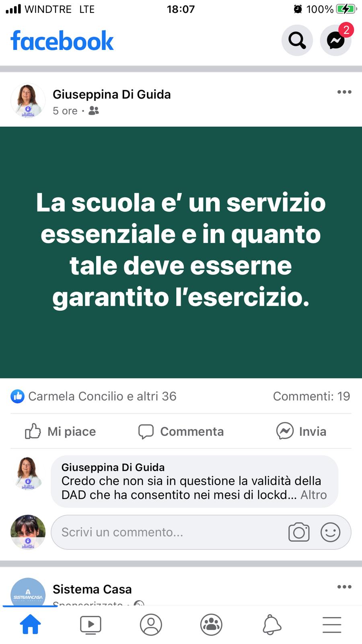
Task: Open Giuseppina Di Guida's profile picture
Action: 28,101
